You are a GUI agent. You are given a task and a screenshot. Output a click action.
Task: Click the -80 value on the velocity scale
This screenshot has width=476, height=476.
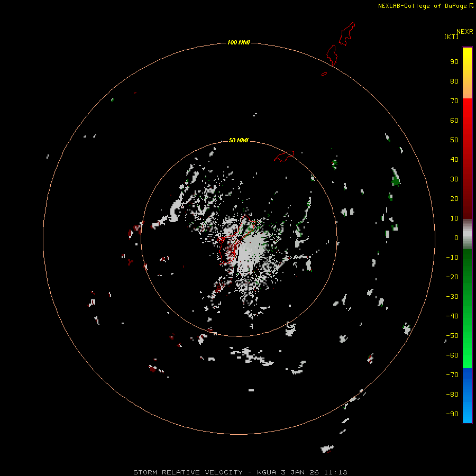tap(452, 395)
